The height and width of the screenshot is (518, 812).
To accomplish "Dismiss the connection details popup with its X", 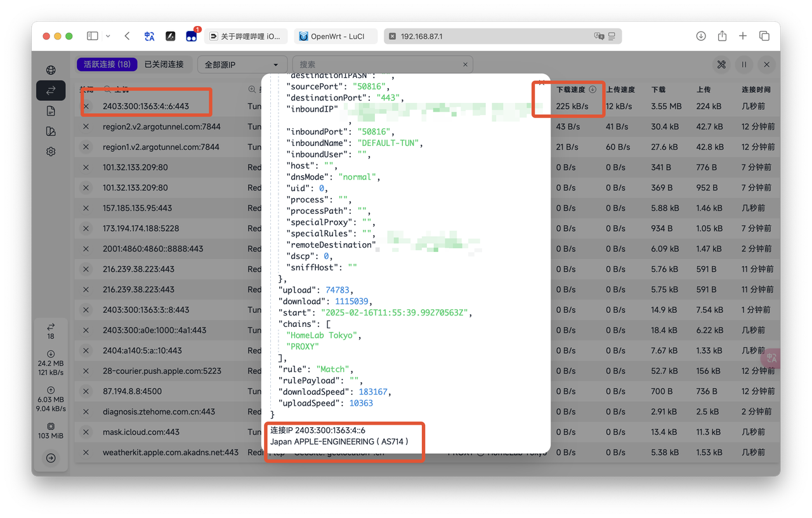I will click(x=541, y=83).
